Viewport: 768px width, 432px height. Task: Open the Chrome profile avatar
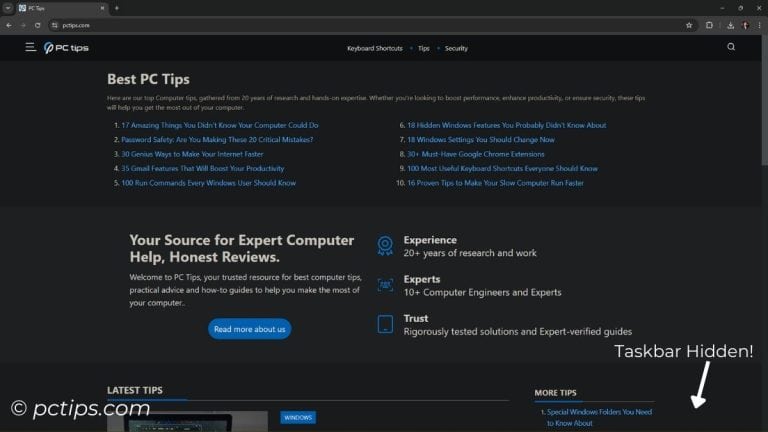745,25
